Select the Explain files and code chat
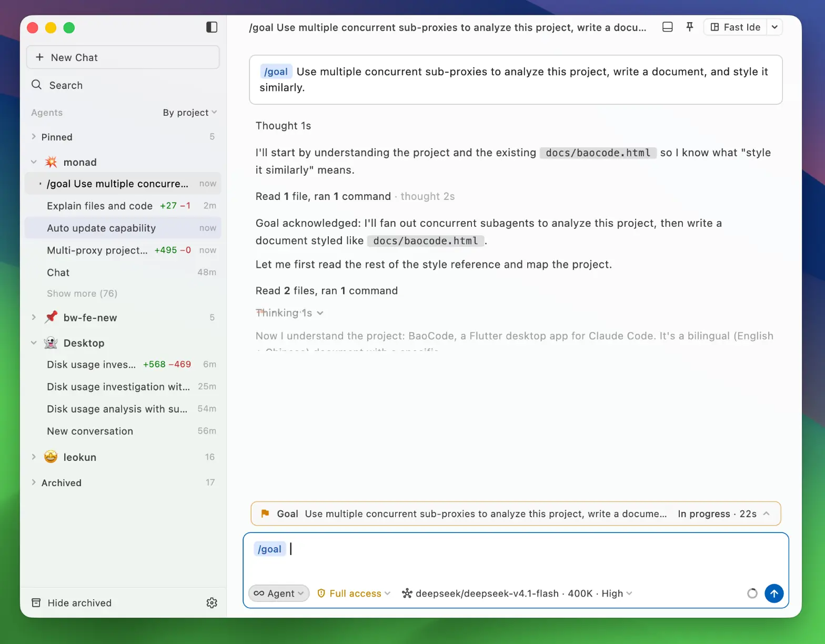Viewport: 825px width, 644px height. [123, 206]
